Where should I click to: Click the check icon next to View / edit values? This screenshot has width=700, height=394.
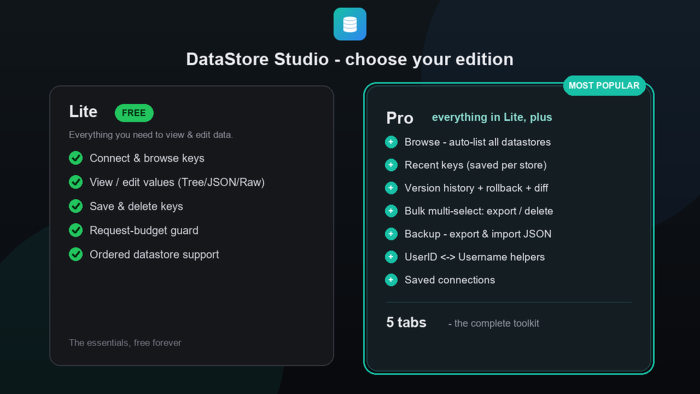76,182
